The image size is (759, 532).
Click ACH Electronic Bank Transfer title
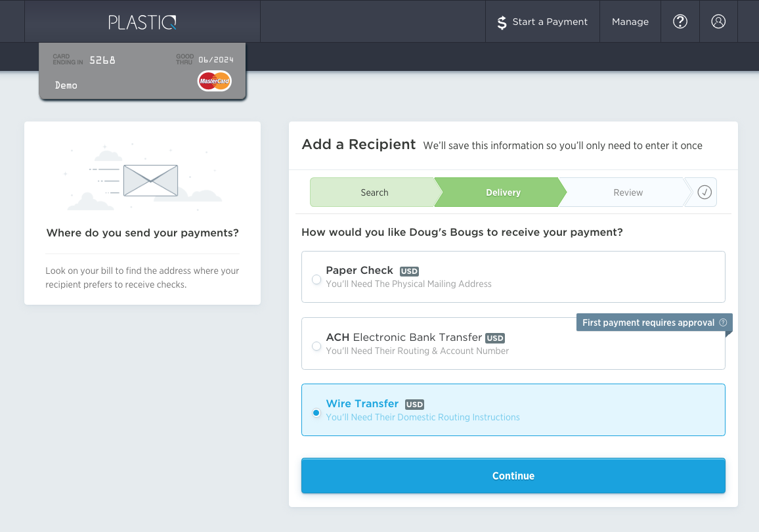pyautogui.click(x=404, y=337)
